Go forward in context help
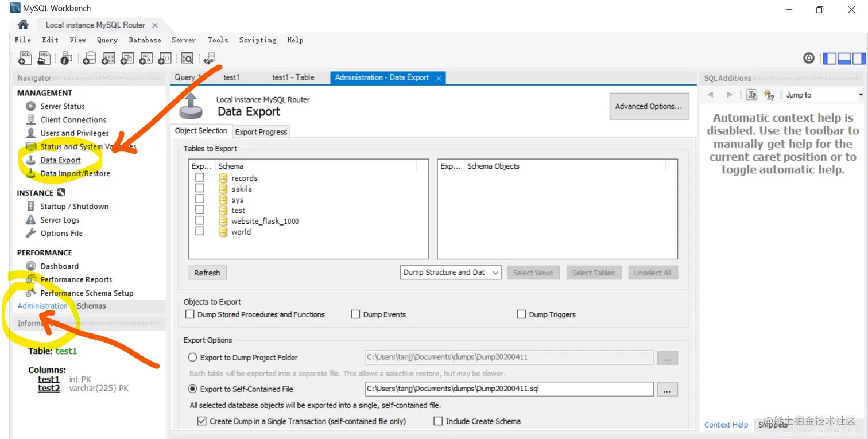Screen dimensions: 868x439 [x=730, y=95]
